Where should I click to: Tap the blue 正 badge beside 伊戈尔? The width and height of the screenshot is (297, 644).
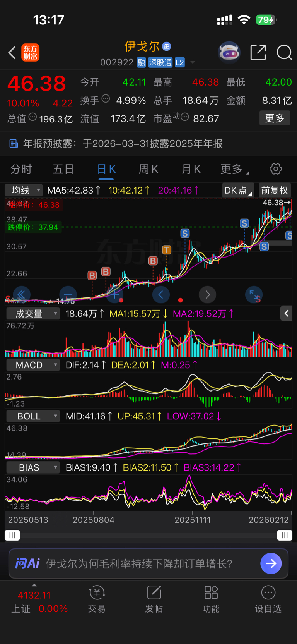coord(166,46)
